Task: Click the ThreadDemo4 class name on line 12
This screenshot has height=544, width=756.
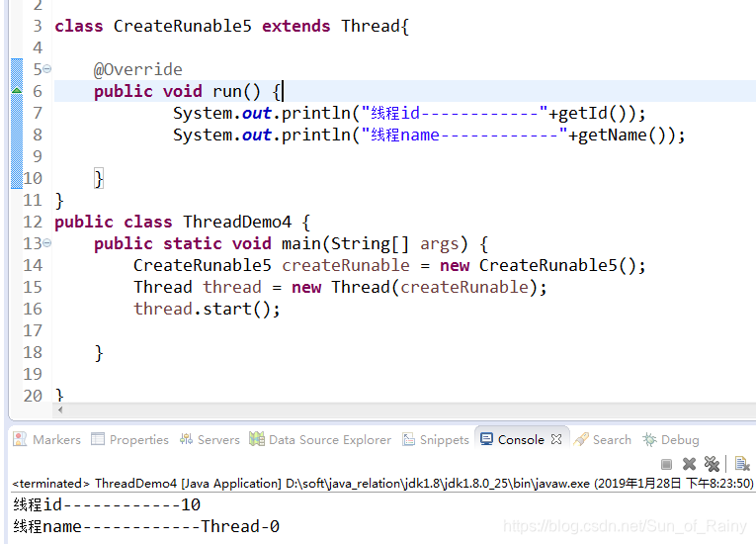Action: click(237, 222)
